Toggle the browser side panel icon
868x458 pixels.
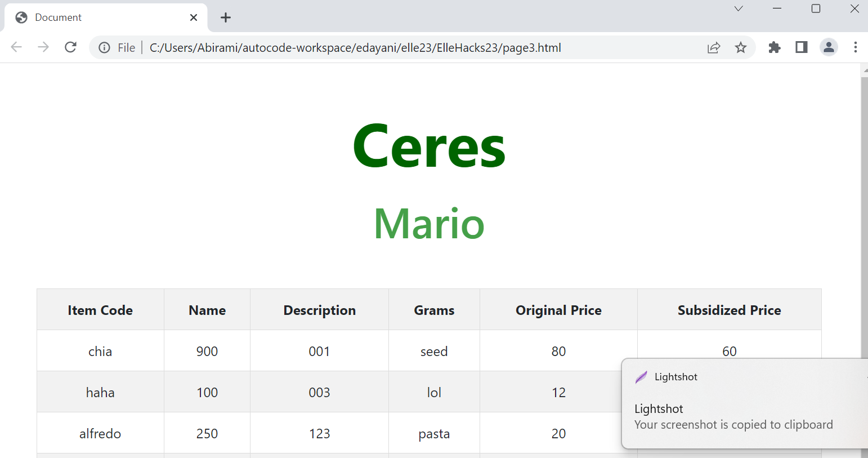pyautogui.click(x=802, y=47)
